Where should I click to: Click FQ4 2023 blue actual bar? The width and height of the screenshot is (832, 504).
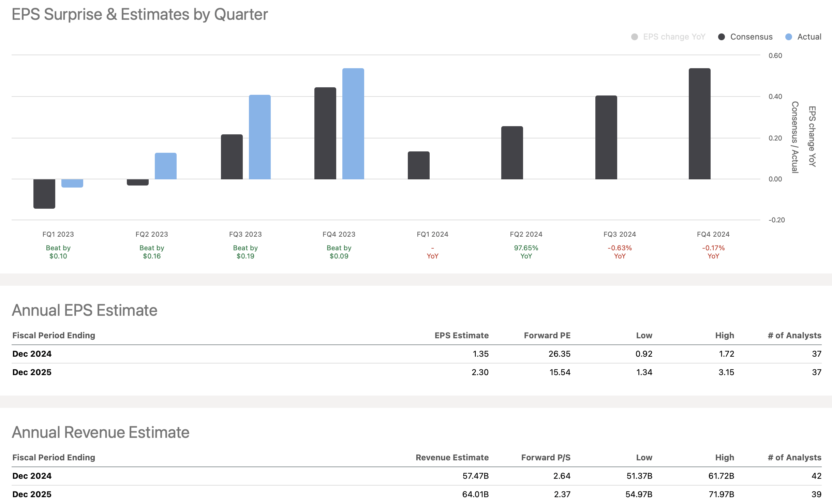[353, 124]
